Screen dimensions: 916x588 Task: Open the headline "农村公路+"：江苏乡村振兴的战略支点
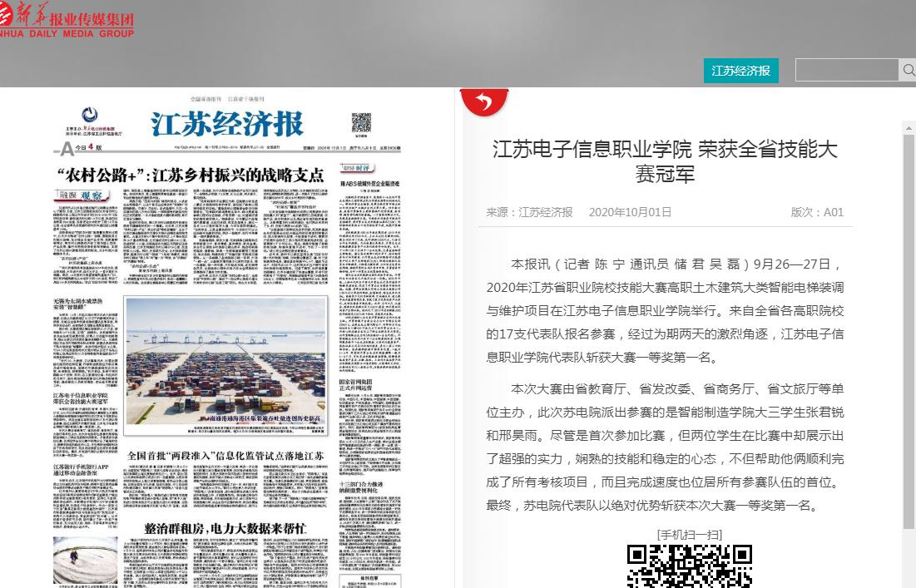pos(191,175)
